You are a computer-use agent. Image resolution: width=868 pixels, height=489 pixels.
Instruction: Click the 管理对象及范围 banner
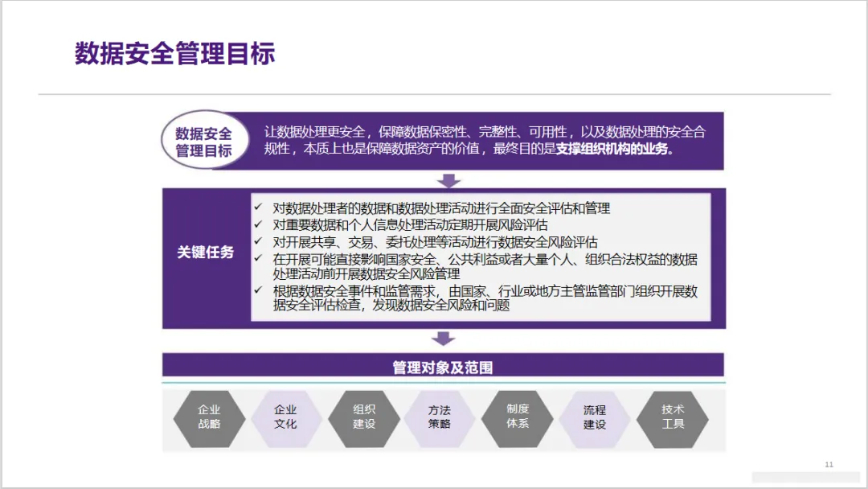tap(443, 365)
